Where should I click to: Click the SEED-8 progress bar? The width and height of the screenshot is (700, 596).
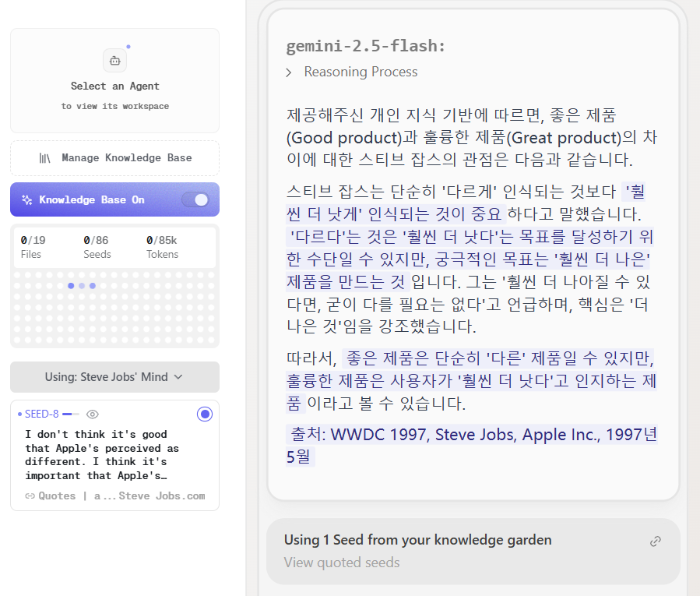coord(71,414)
